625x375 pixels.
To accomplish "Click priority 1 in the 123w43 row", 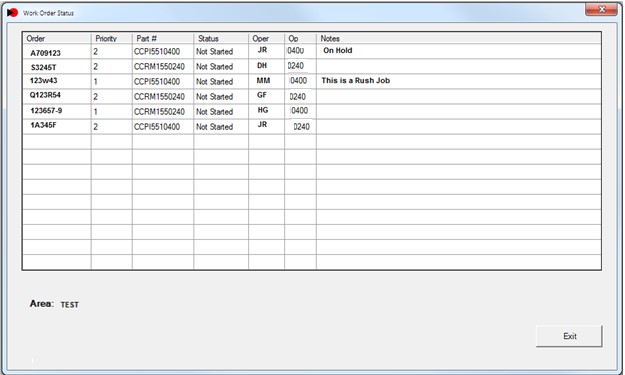I will (96, 82).
